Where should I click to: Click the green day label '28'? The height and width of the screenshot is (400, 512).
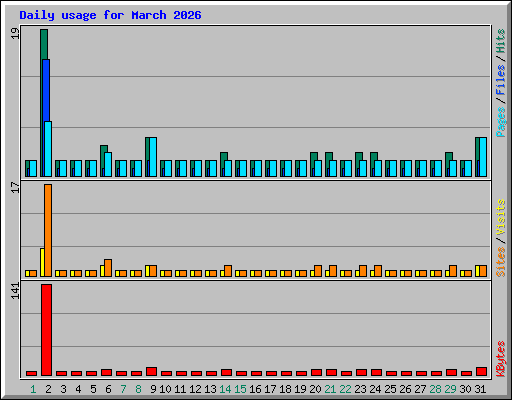(x=435, y=389)
